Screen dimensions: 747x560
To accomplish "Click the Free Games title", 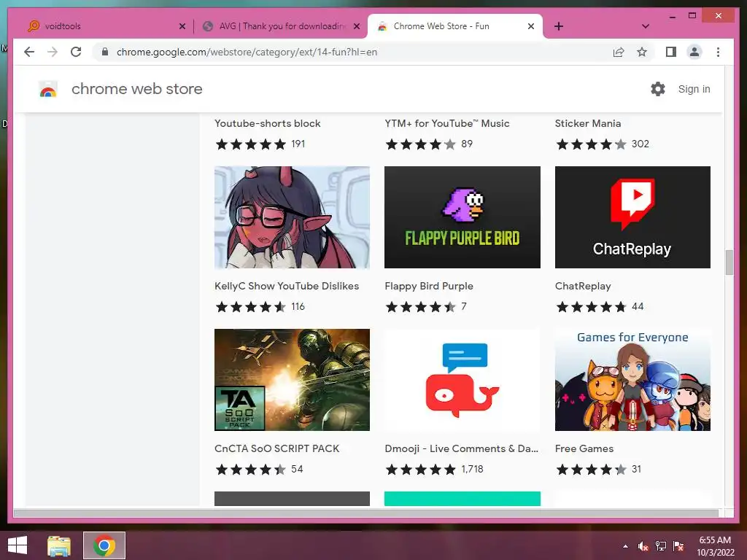I will pyautogui.click(x=584, y=448).
